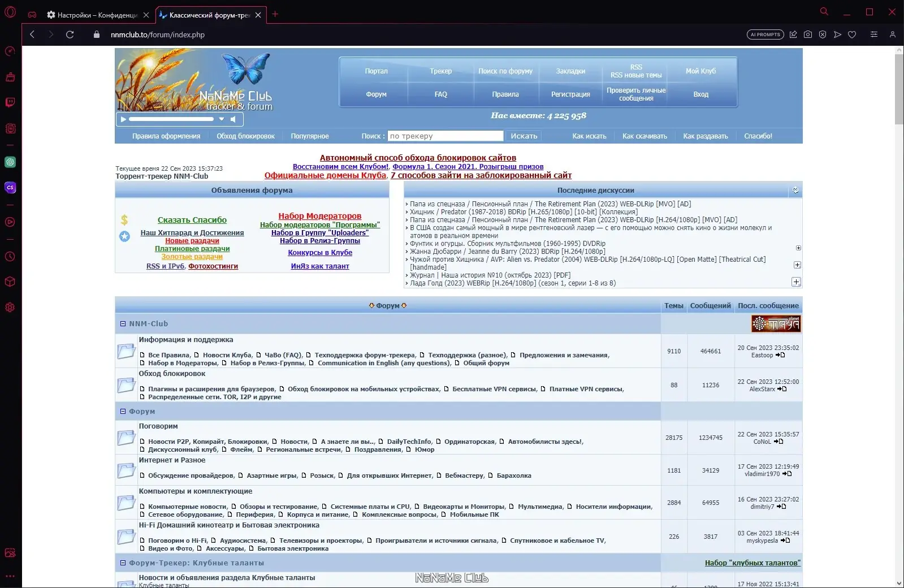Go to the Регистрация page
904x588 pixels.
[x=570, y=94]
